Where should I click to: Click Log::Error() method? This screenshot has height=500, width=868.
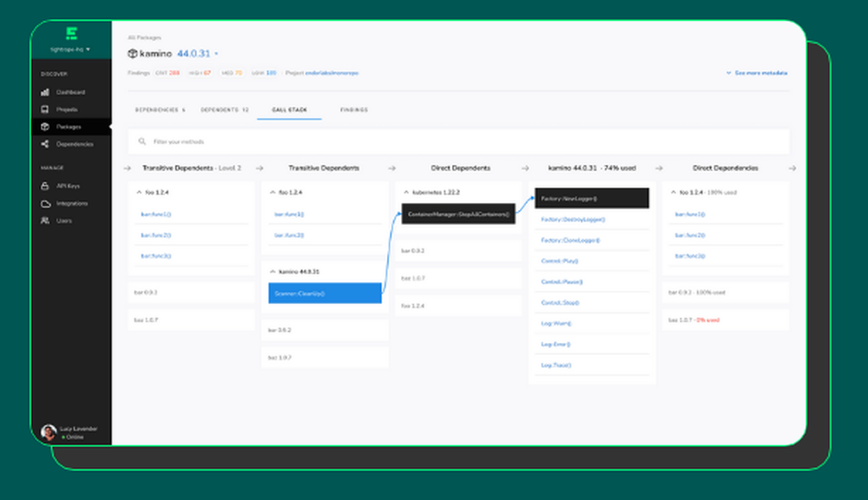(556, 345)
